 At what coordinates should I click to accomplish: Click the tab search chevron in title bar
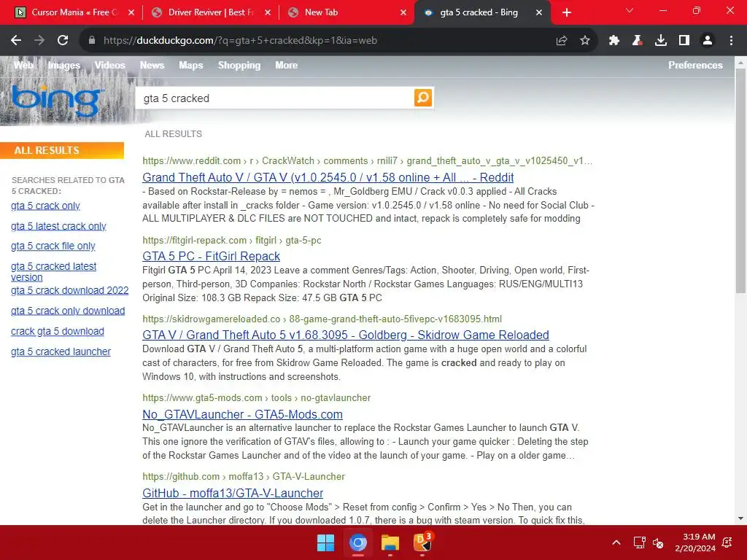pos(630,10)
